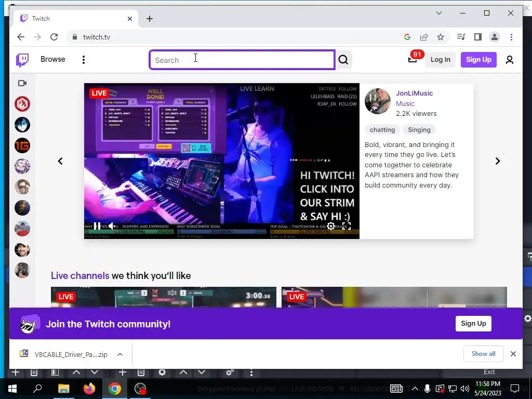This screenshot has width=532, height=399.
Task: Open Windows Start menu
Action: tap(12, 389)
